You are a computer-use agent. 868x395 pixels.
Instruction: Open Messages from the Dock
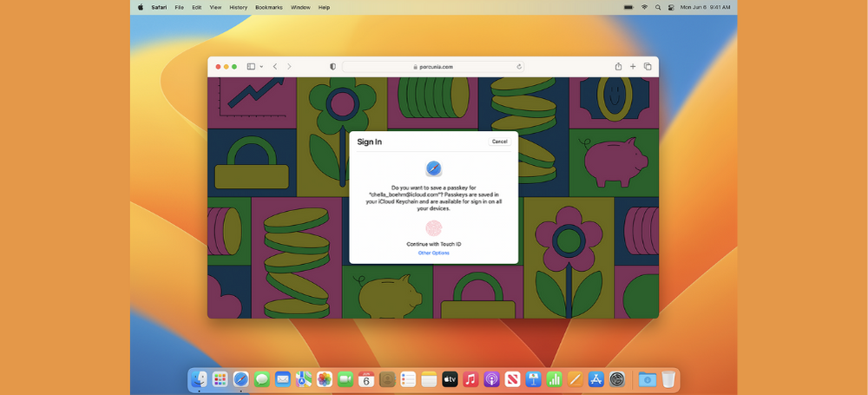click(262, 379)
